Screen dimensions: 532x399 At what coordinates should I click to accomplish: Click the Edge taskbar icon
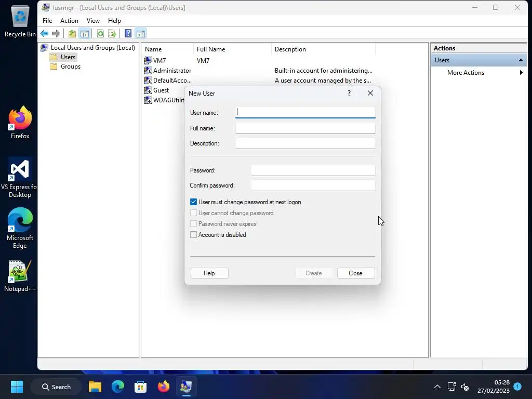tap(118, 387)
